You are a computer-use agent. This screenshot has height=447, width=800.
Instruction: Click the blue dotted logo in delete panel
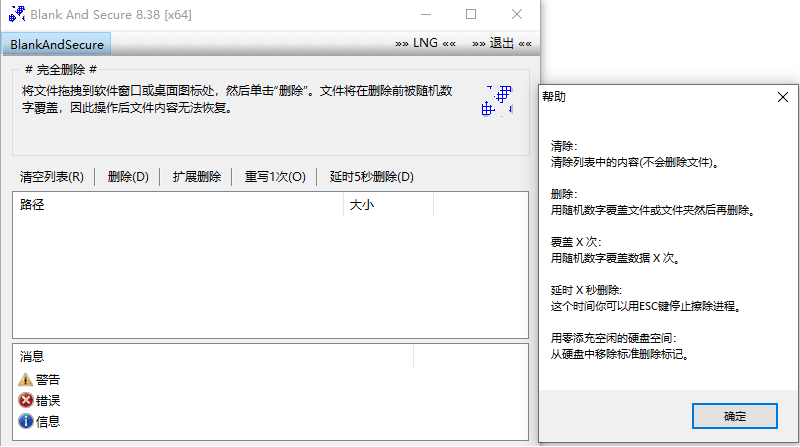coord(497,101)
